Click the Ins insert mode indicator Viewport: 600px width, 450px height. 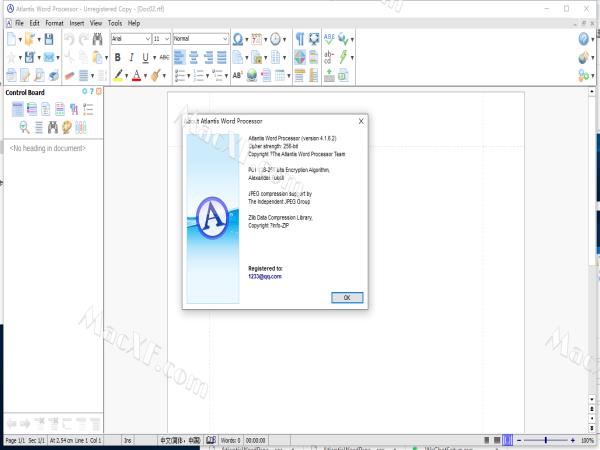point(127,440)
